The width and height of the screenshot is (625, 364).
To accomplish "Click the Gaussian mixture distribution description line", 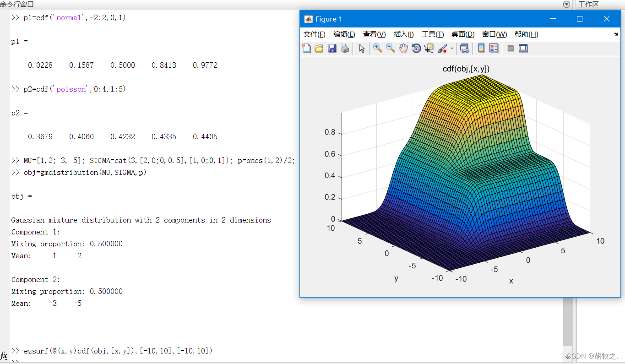I will click(x=141, y=220).
